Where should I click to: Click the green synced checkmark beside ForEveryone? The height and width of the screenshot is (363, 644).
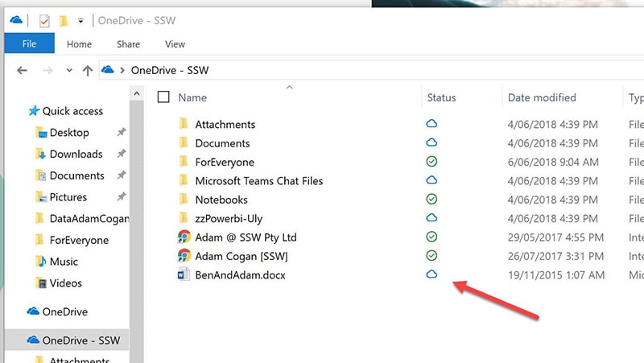(x=431, y=162)
